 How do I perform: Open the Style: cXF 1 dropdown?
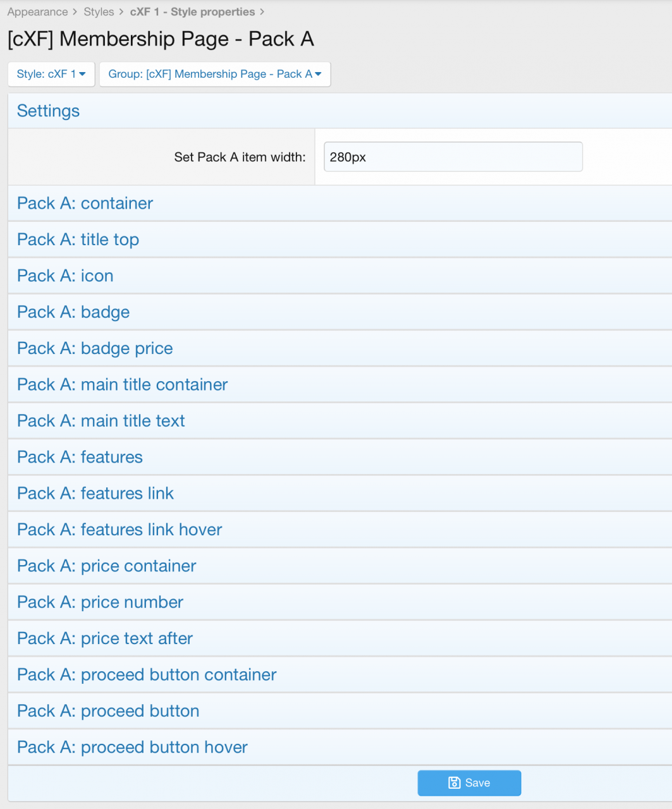tap(51, 74)
